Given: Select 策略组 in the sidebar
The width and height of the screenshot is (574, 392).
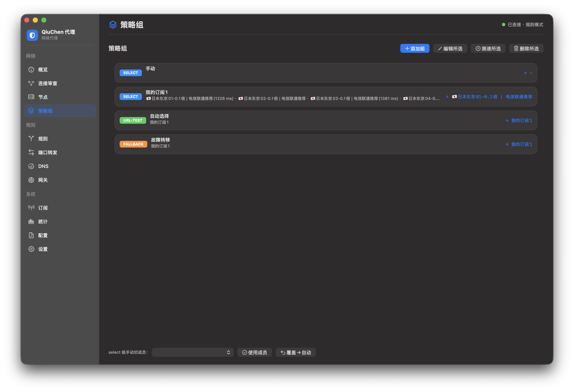Looking at the screenshot, I should point(60,111).
